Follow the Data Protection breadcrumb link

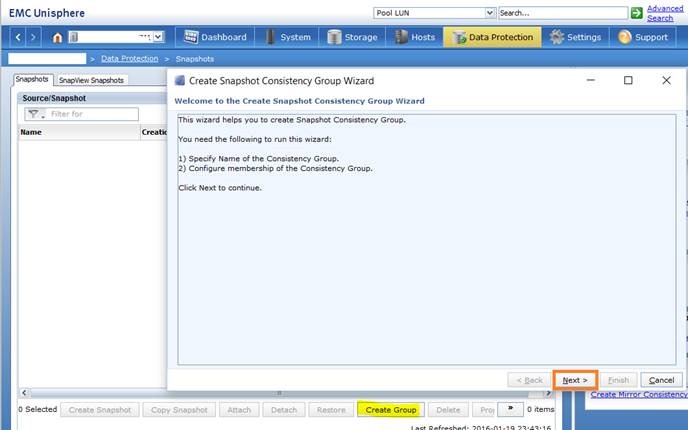(x=129, y=58)
